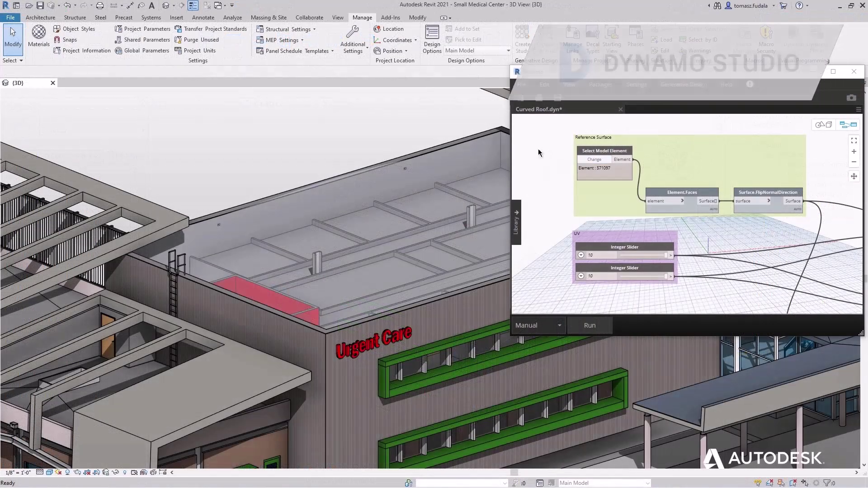Expand the Library panel in Dynamo
This screenshot has height=488, width=868.
[x=516, y=221]
